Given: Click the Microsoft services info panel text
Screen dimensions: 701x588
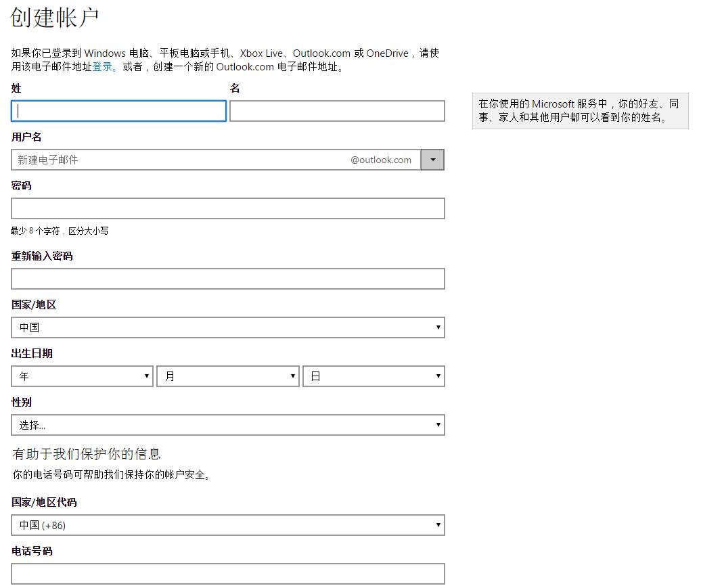Looking at the screenshot, I should (581, 111).
